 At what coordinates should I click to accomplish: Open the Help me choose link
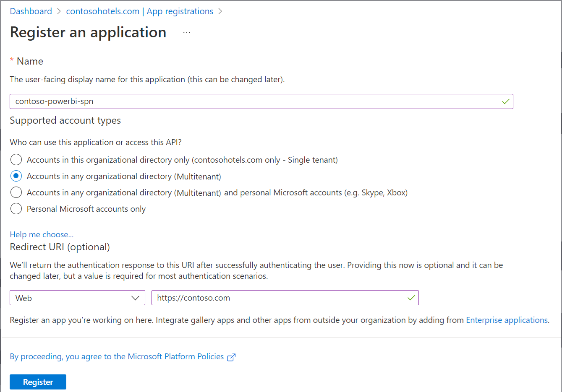coord(41,234)
